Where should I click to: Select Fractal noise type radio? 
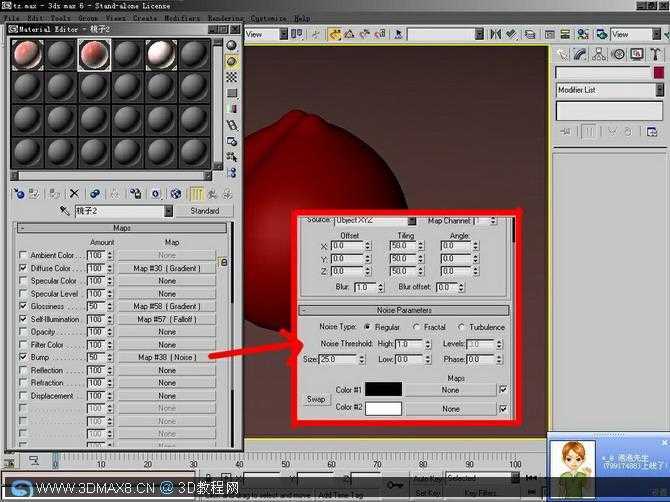[416, 327]
